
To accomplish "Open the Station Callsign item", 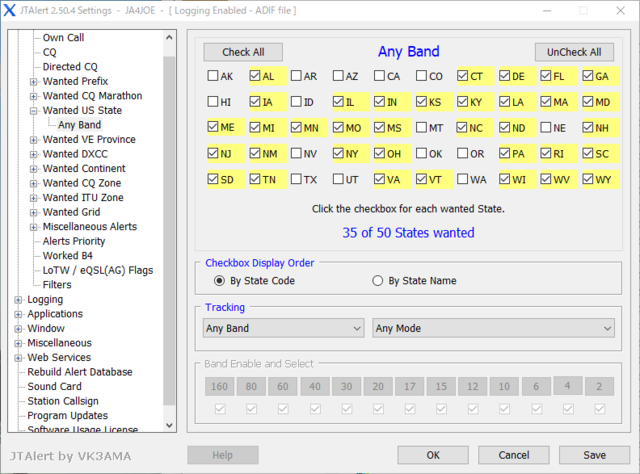I will pyautogui.click(x=63, y=401).
